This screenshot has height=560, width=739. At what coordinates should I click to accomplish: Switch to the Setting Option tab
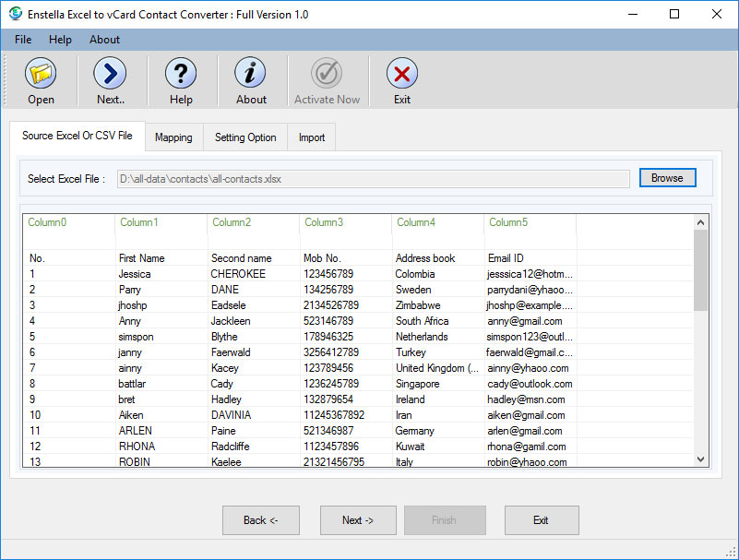pos(245,137)
